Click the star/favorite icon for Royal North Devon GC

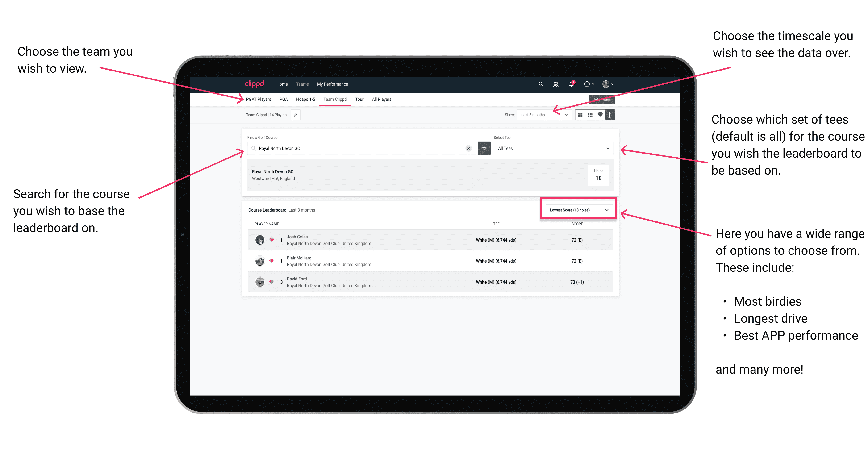point(484,148)
